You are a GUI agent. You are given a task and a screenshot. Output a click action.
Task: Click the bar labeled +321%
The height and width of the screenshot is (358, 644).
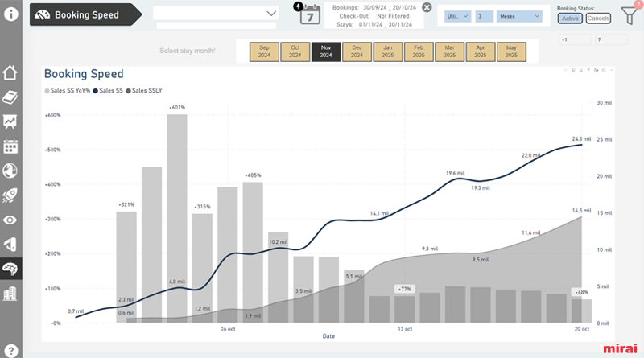point(126,267)
